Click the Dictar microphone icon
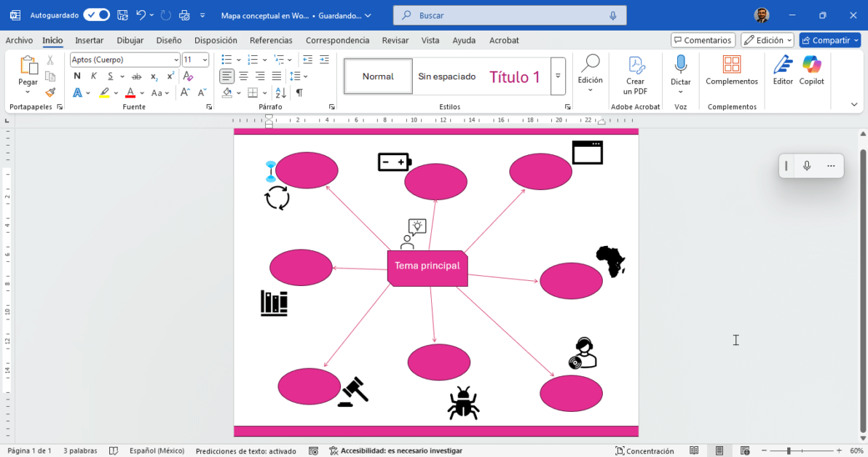 pyautogui.click(x=681, y=65)
